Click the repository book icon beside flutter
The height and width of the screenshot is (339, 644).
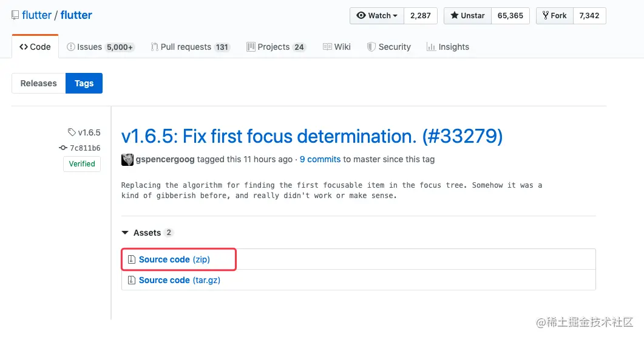(15, 16)
